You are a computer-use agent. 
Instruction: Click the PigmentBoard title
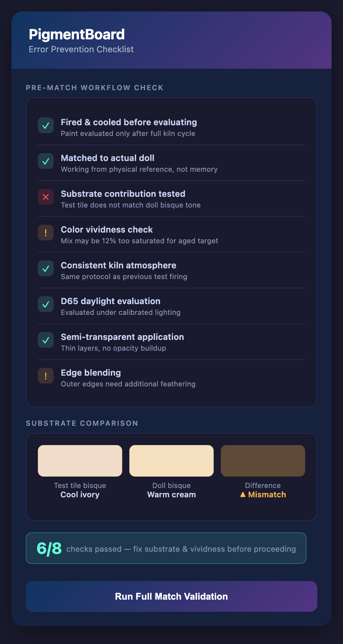click(77, 34)
